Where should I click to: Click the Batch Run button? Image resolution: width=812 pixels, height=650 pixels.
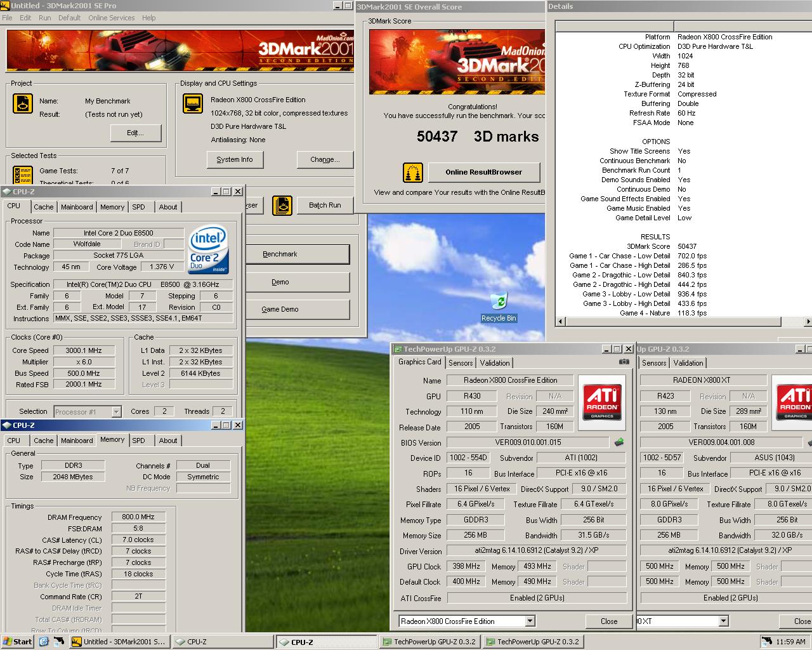point(325,205)
